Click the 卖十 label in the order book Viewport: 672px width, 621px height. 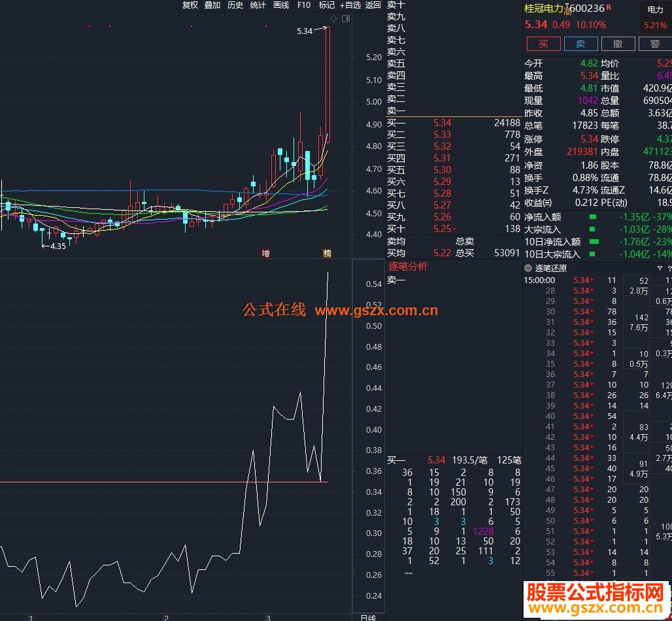coord(396,5)
